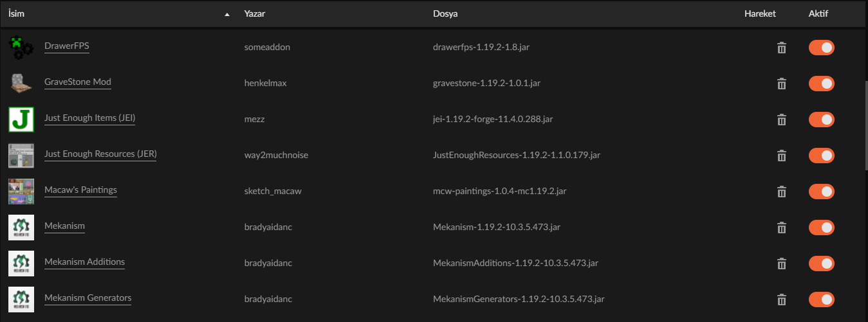
Task: Delete Macaw's Paintings with trash icon
Action: [782, 192]
